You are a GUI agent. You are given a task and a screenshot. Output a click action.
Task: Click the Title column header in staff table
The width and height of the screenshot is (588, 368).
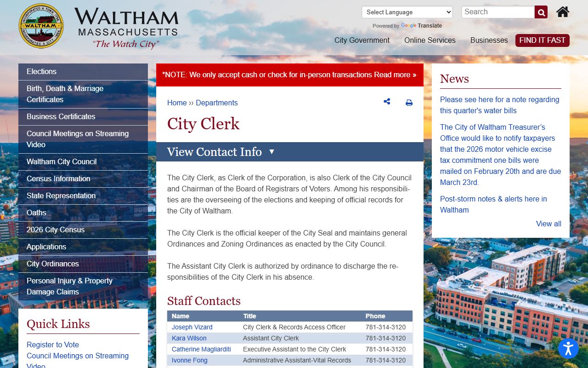coord(249,316)
